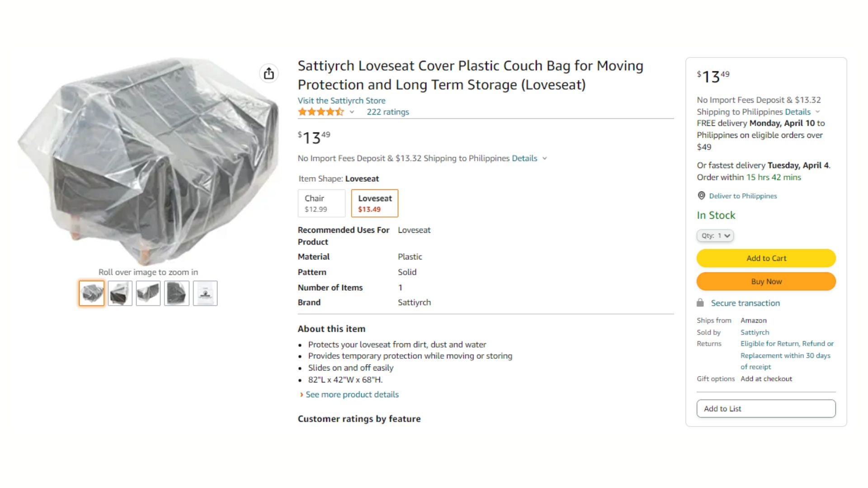
Task: Open the Qty dropdown
Action: point(715,235)
